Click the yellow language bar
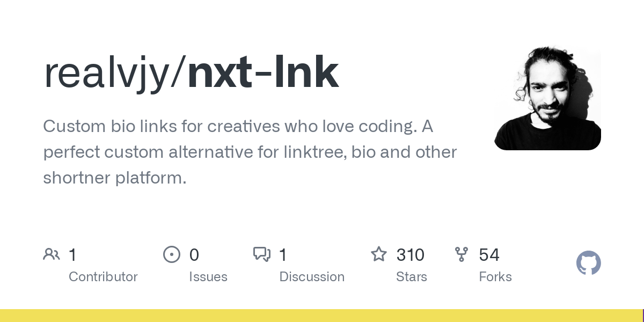The width and height of the screenshot is (644, 322). pyautogui.click(x=321, y=316)
